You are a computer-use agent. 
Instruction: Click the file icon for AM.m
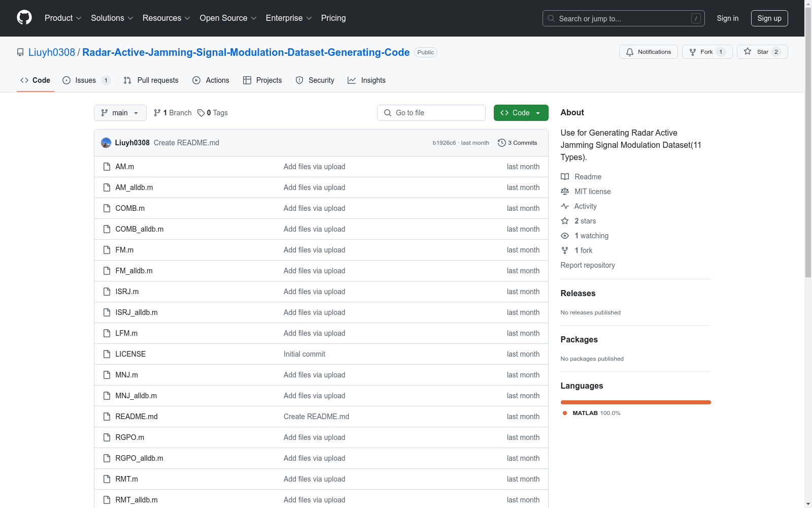coord(107,167)
